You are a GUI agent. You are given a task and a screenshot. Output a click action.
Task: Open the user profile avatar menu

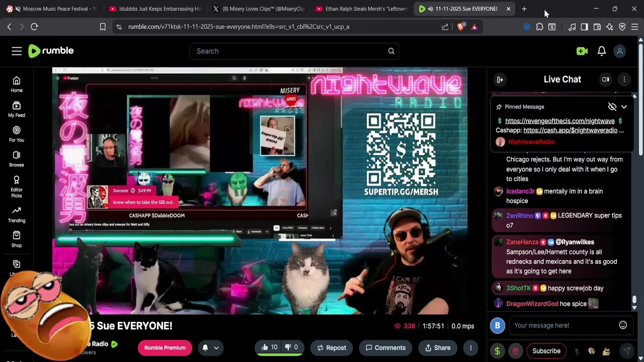point(620,51)
